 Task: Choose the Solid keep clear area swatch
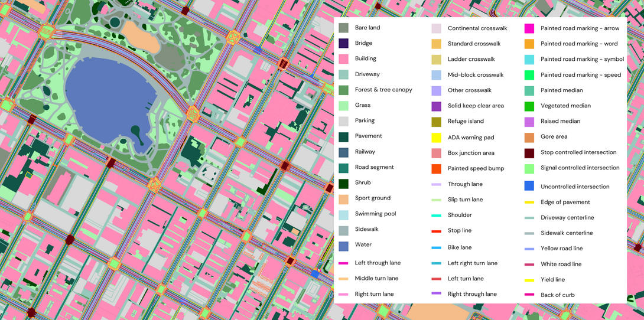(436, 106)
